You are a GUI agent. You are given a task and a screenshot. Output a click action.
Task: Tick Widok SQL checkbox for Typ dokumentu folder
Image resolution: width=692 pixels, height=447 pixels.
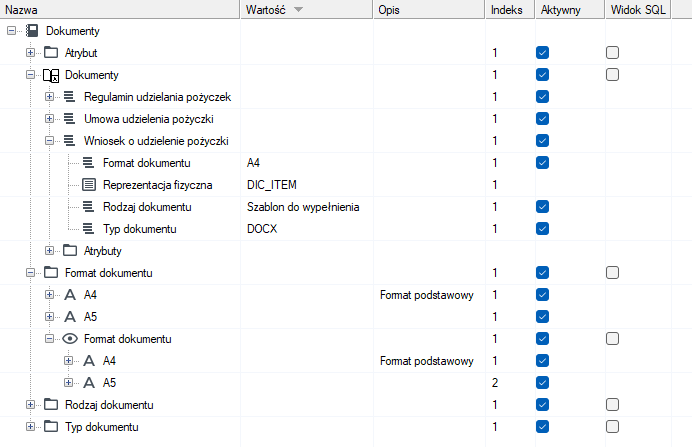coord(612,426)
